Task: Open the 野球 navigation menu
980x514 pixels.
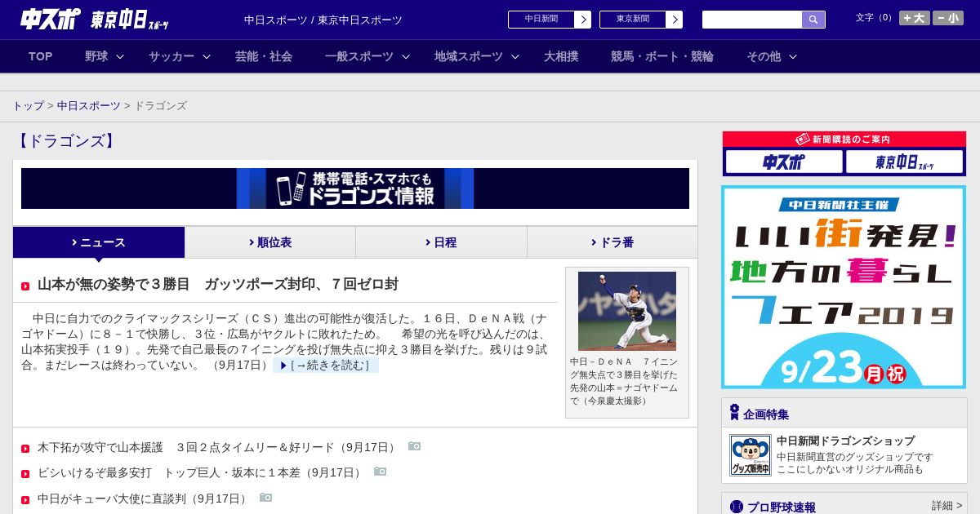Action: 96,56
